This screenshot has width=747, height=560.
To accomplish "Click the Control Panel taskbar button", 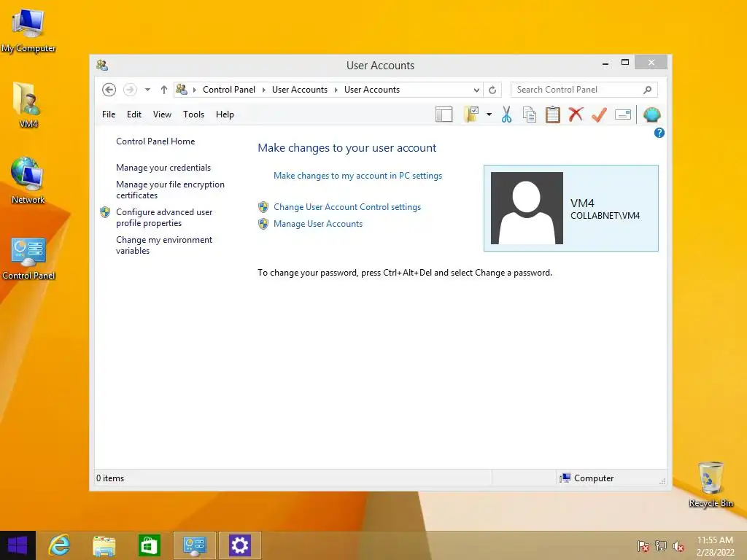I will 194,545.
